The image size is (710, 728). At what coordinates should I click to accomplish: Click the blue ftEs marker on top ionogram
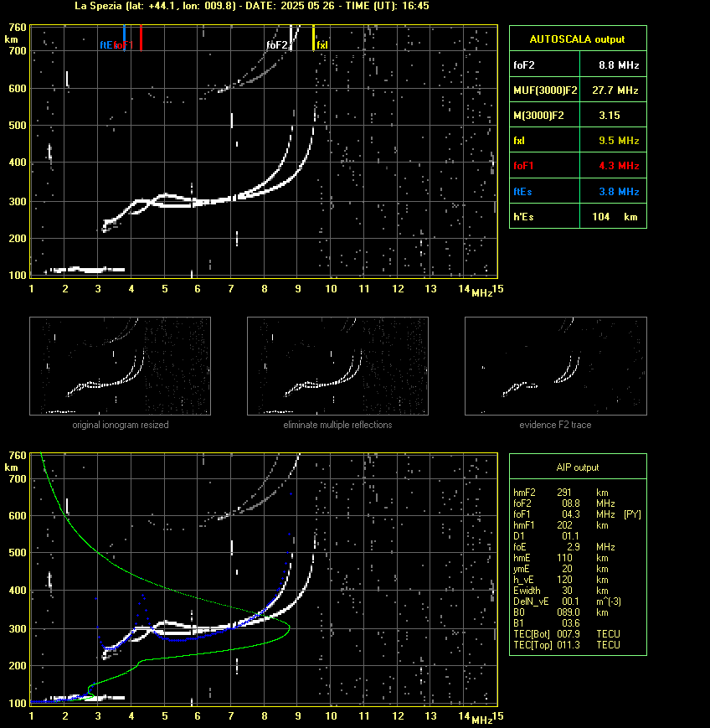click(124, 38)
